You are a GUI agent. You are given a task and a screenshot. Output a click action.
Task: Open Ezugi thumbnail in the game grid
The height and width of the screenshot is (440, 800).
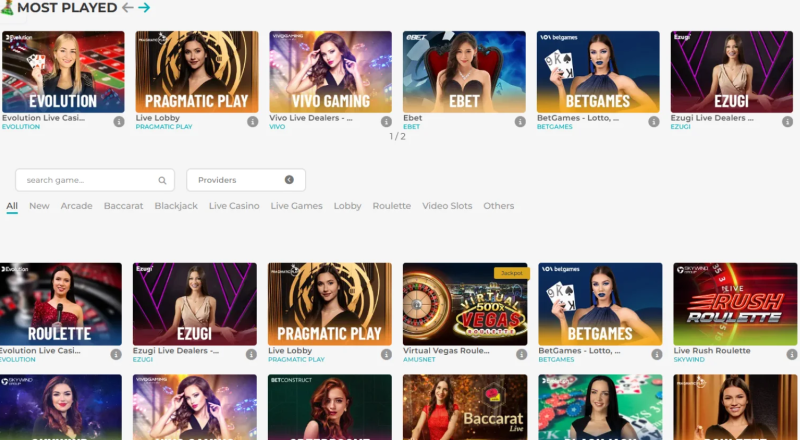pos(195,304)
